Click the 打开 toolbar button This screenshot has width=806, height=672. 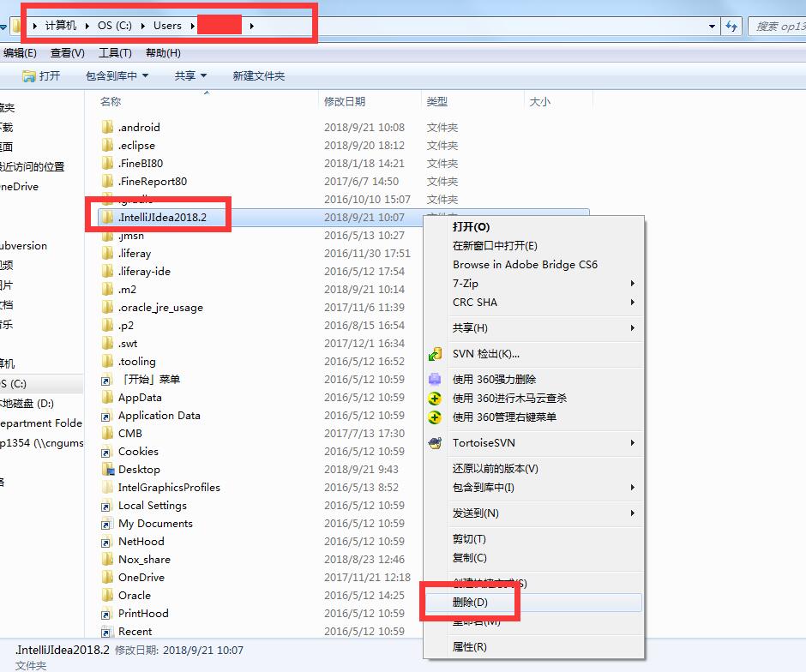[41, 76]
